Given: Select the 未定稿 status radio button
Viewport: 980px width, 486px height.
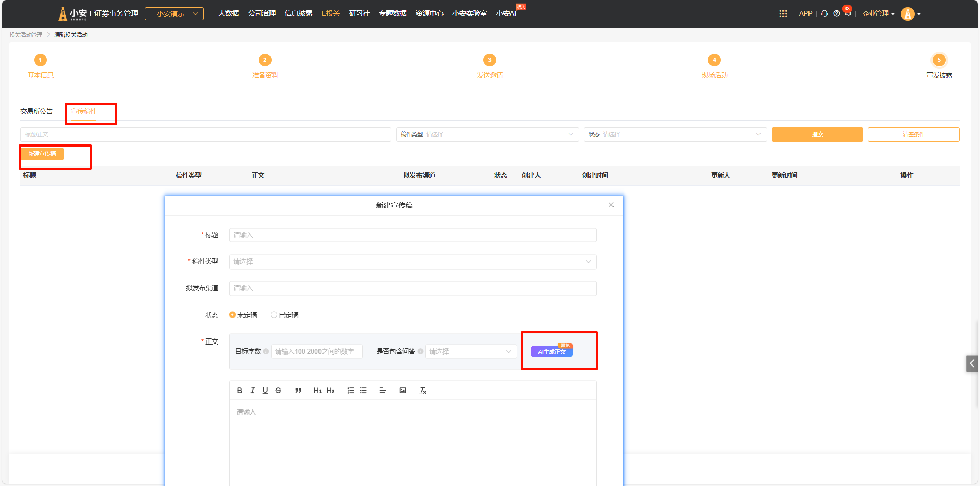Looking at the screenshot, I should pos(233,315).
